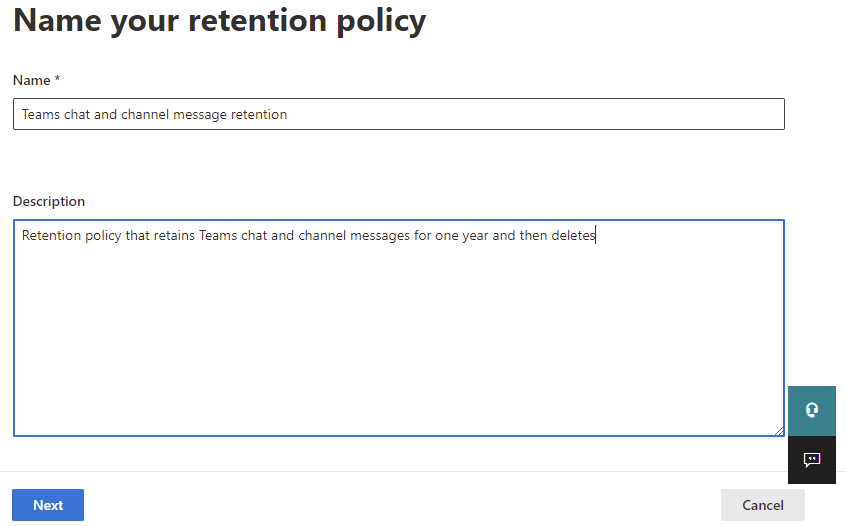The height and width of the screenshot is (526, 846).
Task: Click the Next button
Action: pyautogui.click(x=48, y=505)
